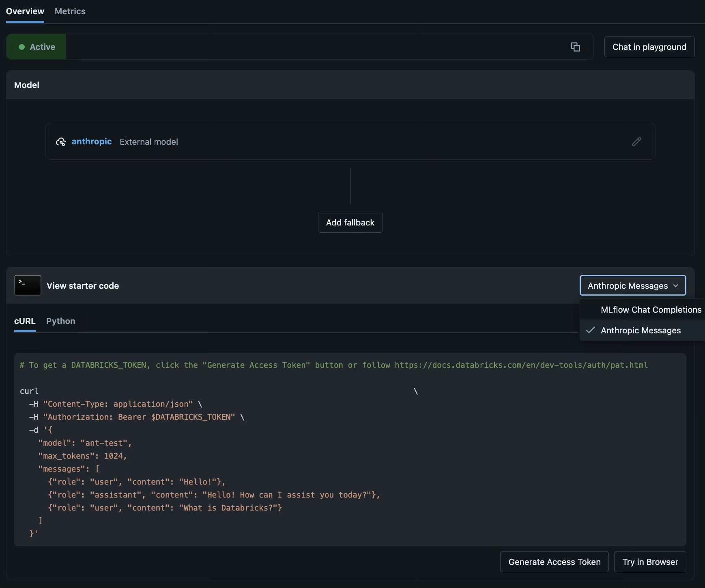
Task: Click the Model section heading
Action: 27,85
